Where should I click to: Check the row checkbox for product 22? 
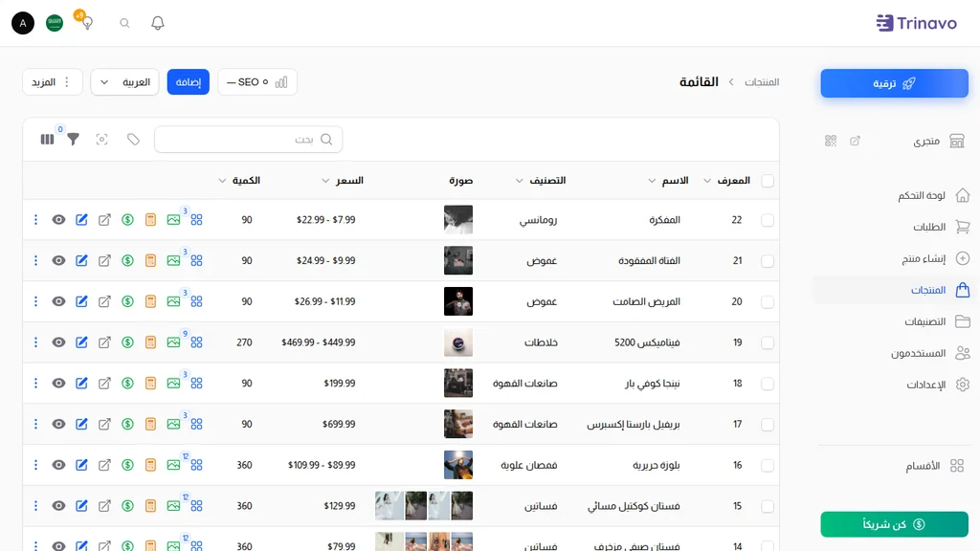click(768, 221)
